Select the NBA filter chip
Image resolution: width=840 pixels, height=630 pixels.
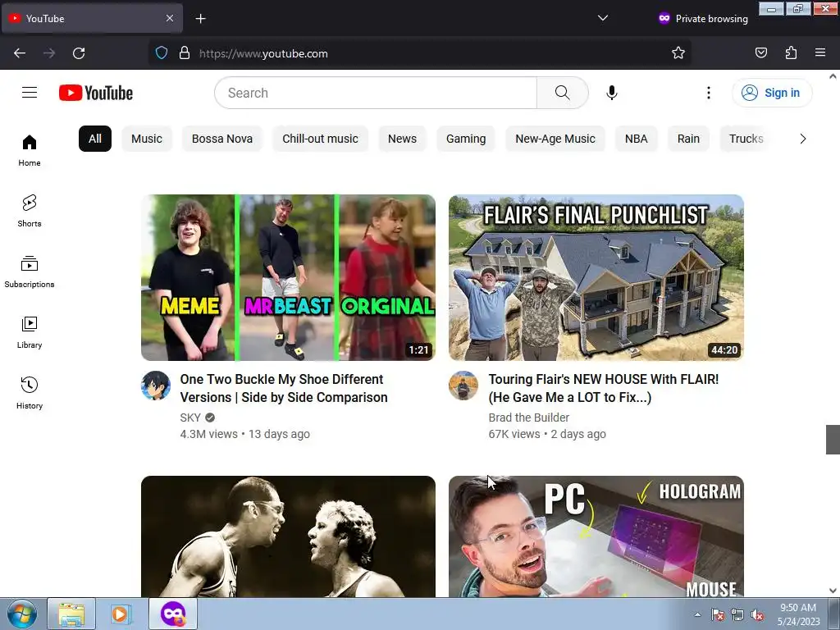tap(637, 139)
